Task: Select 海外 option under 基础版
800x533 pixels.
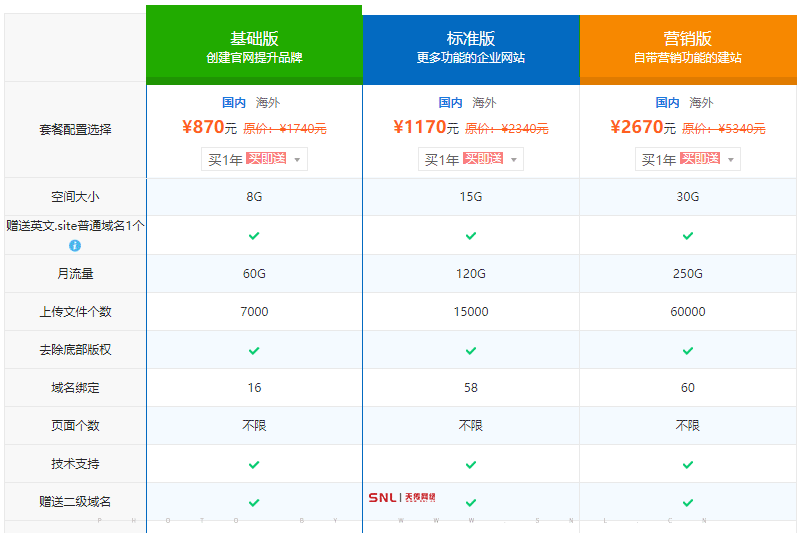Action: (x=267, y=102)
